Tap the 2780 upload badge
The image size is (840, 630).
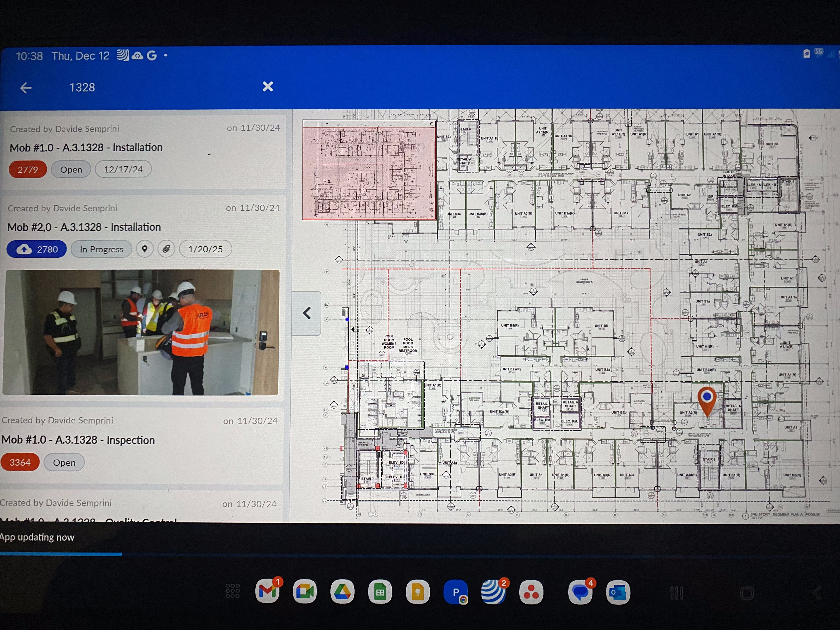pos(37,249)
